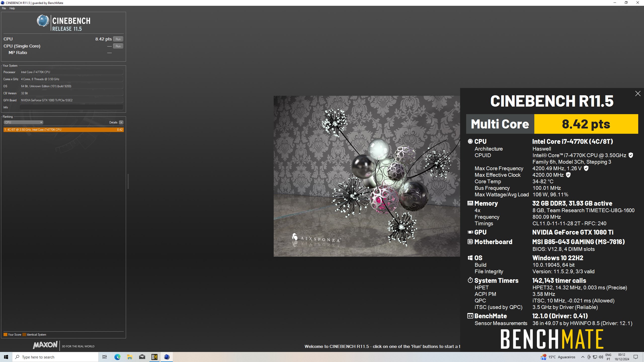Show hidden system tray icons
The width and height of the screenshot is (644, 362).
tap(583, 357)
